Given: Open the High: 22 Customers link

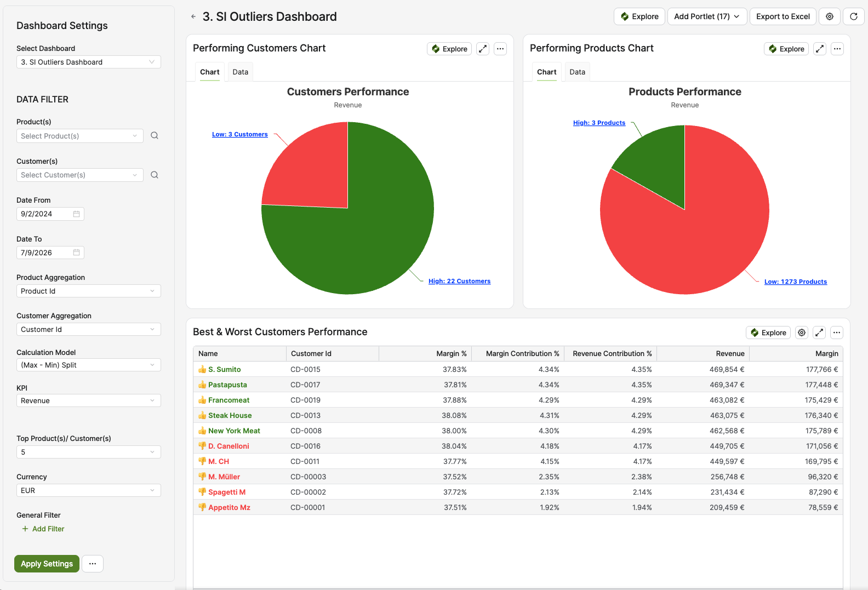Looking at the screenshot, I should [x=459, y=281].
